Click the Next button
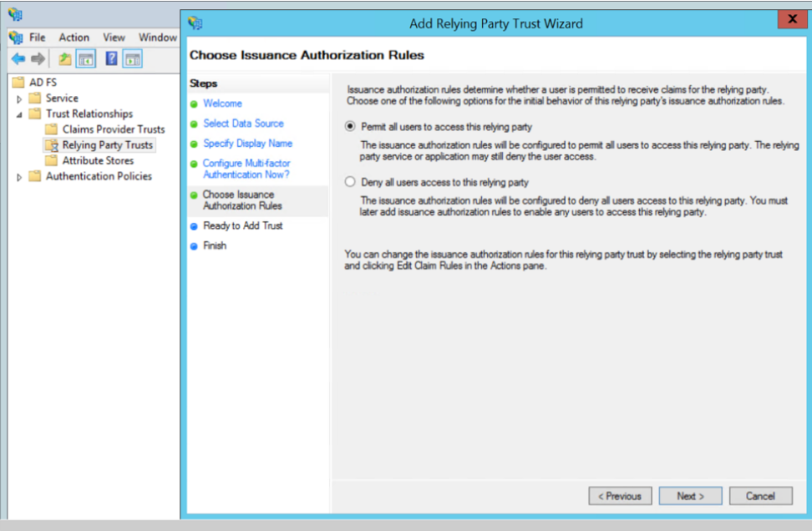This screenshot has height=531, width=812. [690, 496]
